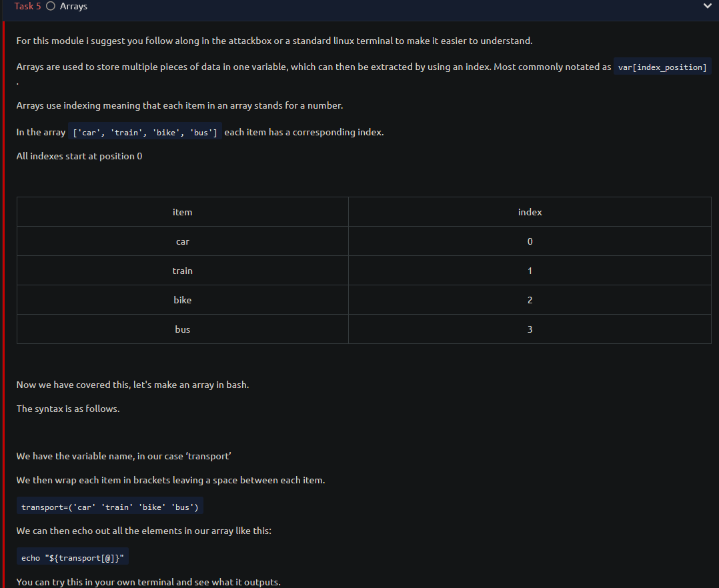Select the 'bike' table cell
The image size is (719, 588).
coord(183,300)
